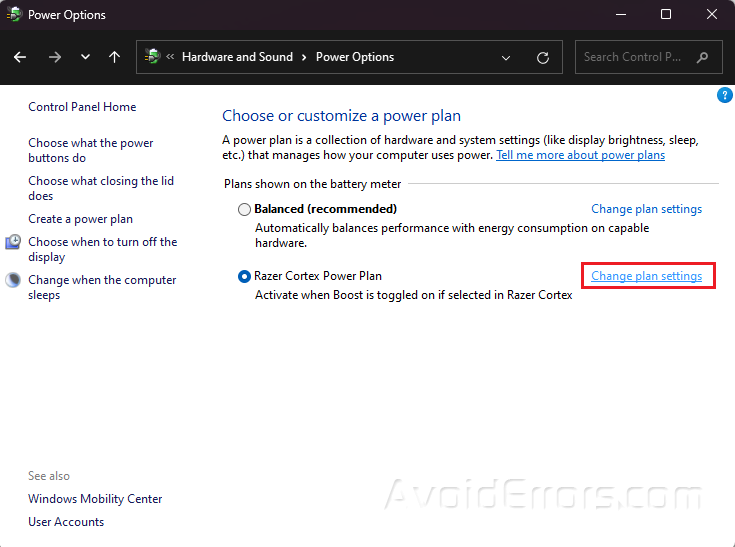Click the Power Options title bar icon
Image resolution: width=735 pixels, height=547 pixels.
click(15, 15)
